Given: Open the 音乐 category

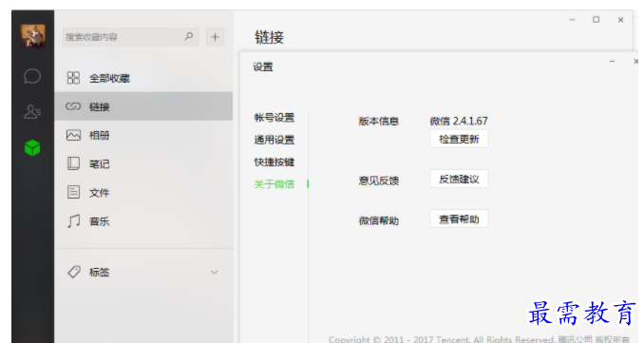Looking at the screenshot, I should [143, 221].
